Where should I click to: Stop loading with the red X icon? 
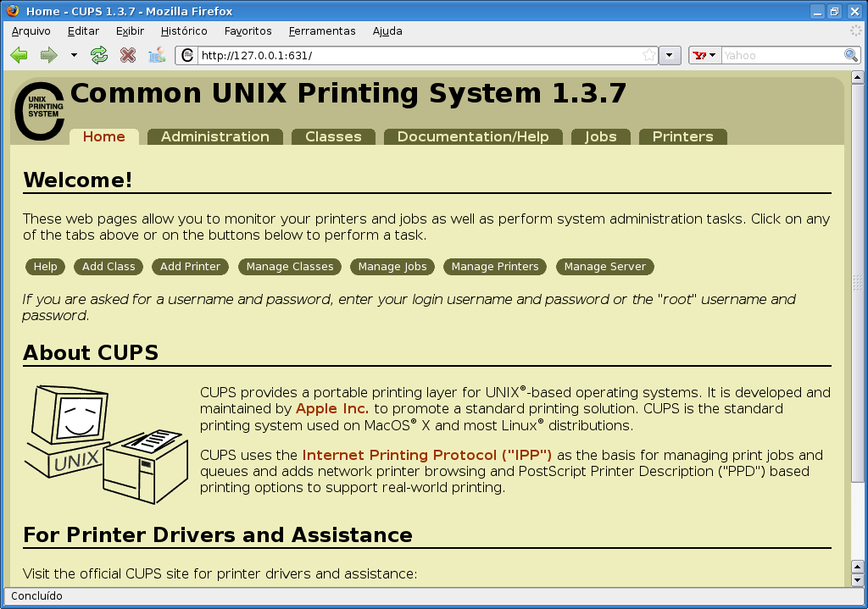pyautogui.click(x=128, y=55)
